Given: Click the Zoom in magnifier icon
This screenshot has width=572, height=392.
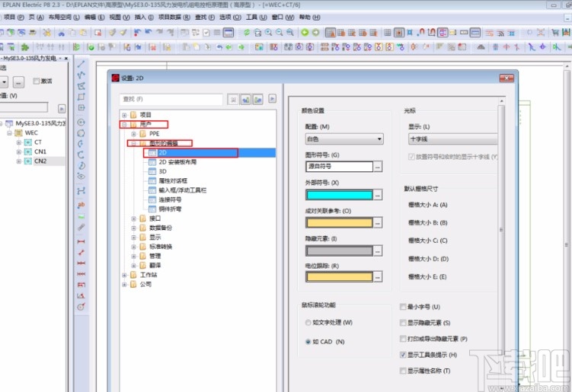Looking at the screenshot, I should pyautogui.click(x=269, y=33).
